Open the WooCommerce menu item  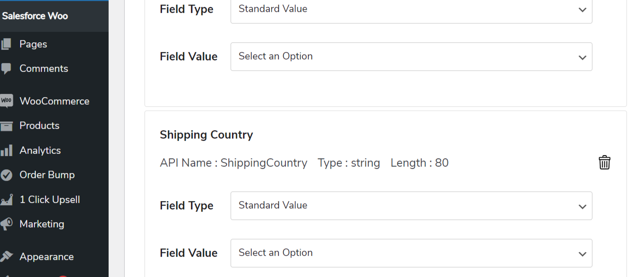(54, 101)
